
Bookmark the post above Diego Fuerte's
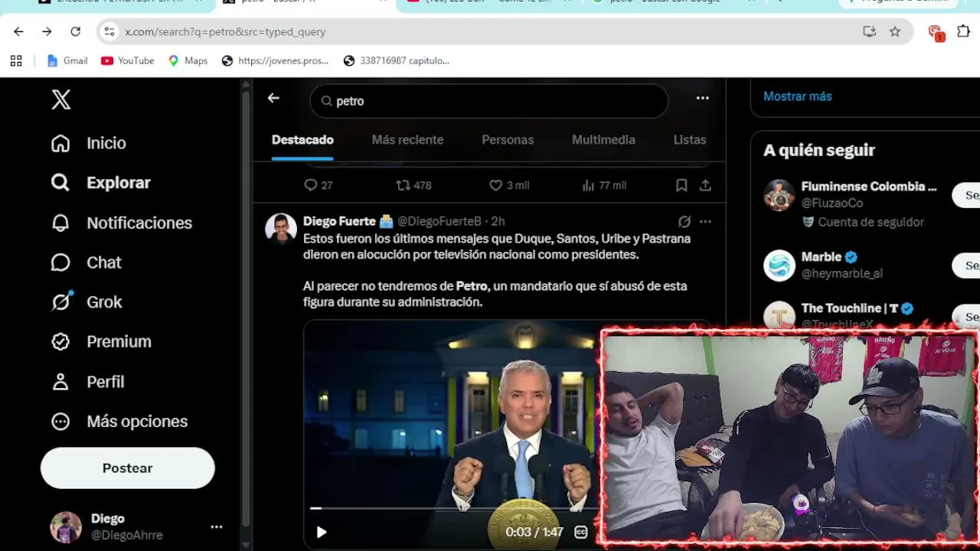coord(681,185)
